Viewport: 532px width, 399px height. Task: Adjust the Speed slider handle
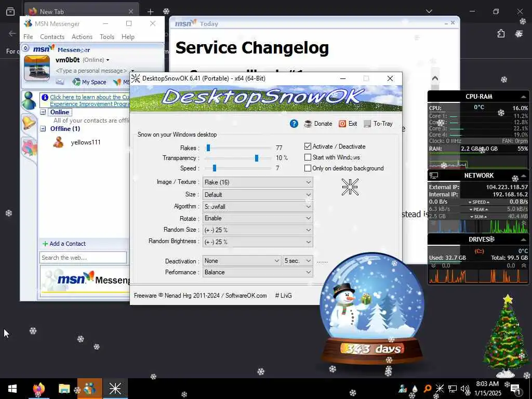[x=215, y=168]
